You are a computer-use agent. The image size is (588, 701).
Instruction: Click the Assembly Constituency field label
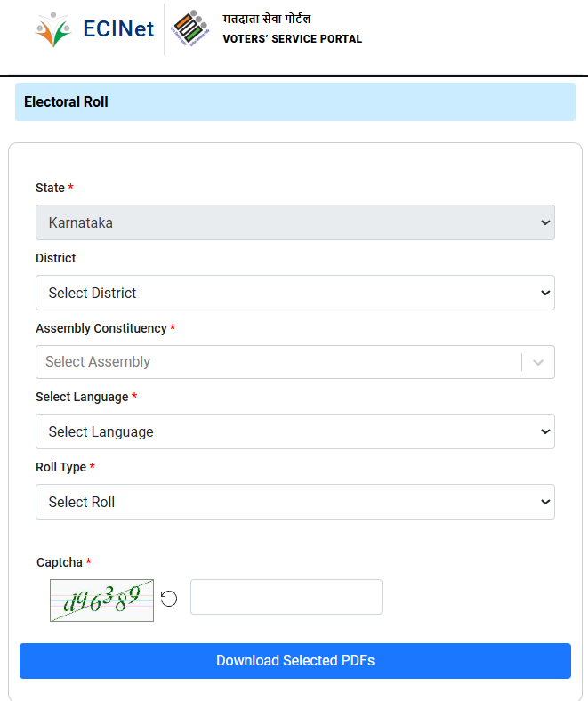(x=101, y=328)
